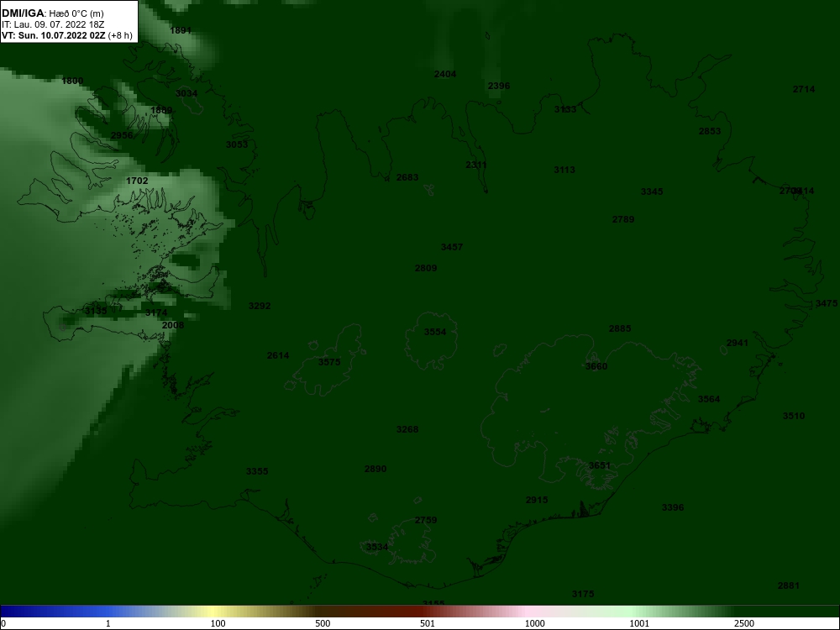Click the map value 3475
The image size is (840, 630).
[x=826, y=303]
